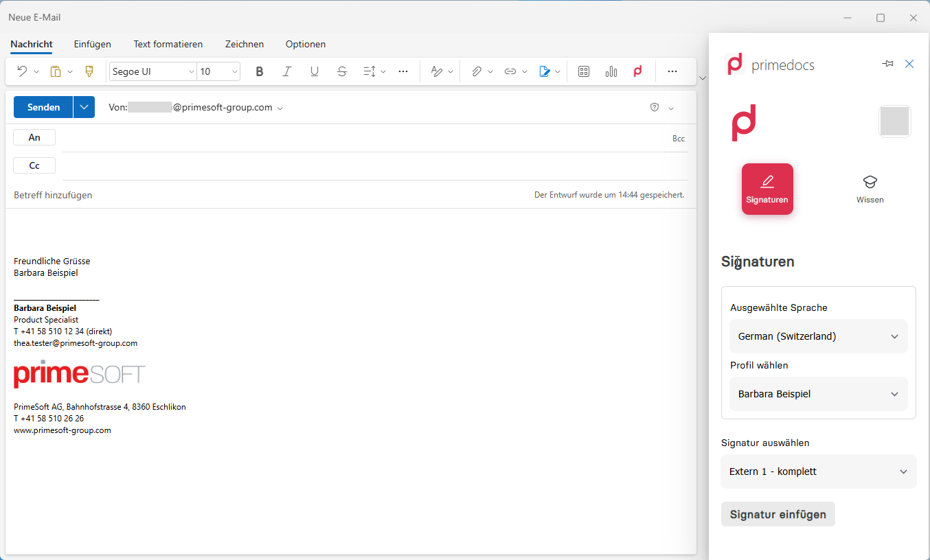930x560 pixels.
Task: Open the Barbara Beispiel profile dropdown
Action: click(819, 394)
